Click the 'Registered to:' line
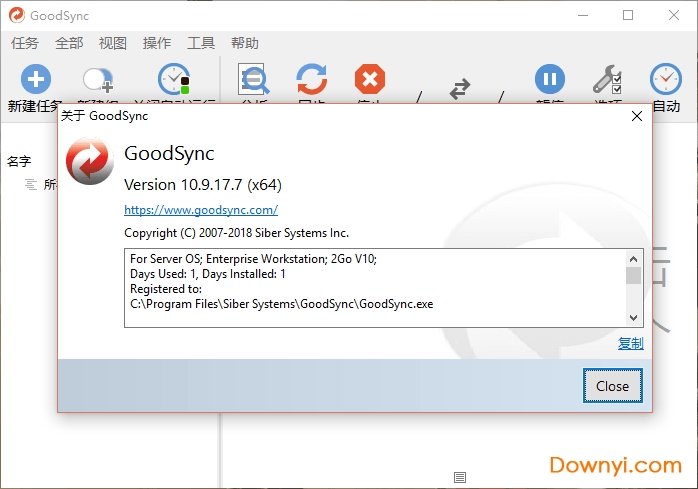The width and height of the screenshot is (698, 489). point(166,289)
